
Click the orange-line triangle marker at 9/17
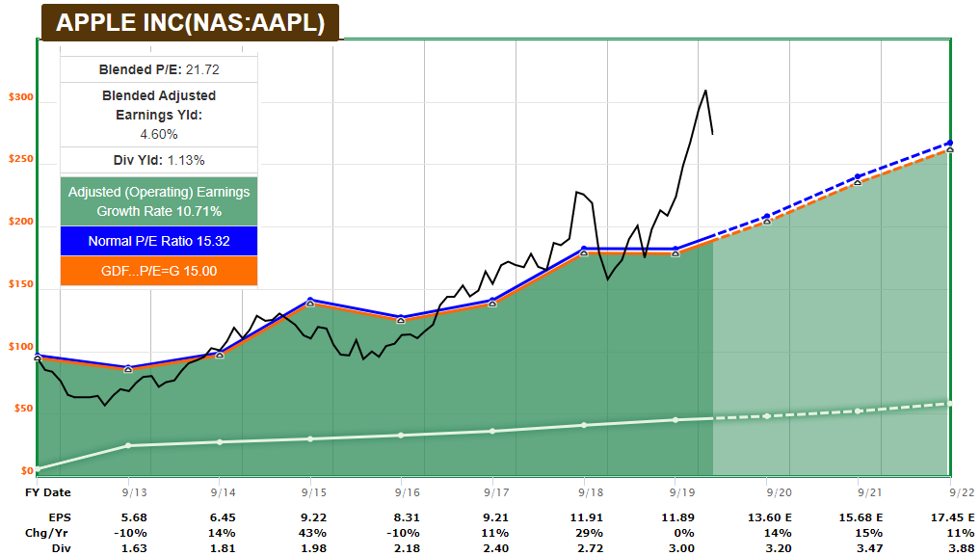492,304
